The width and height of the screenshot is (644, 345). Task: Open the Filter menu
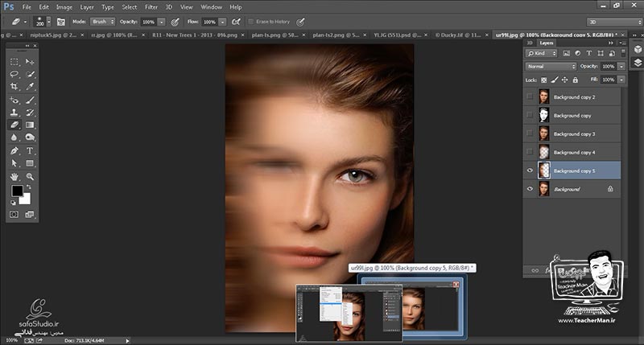pos(151,7)
